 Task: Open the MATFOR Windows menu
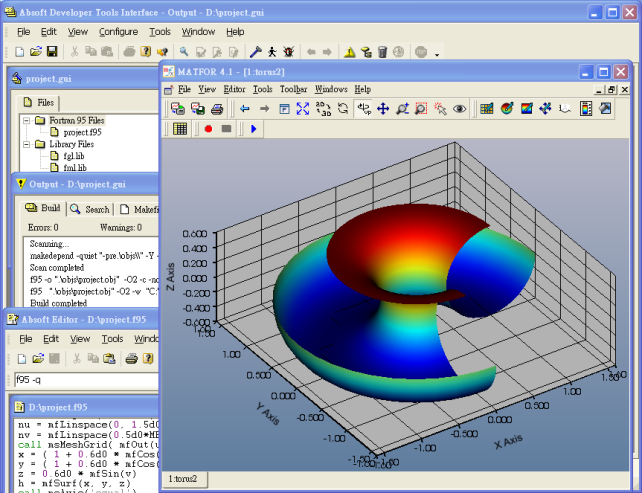point(331,89)
